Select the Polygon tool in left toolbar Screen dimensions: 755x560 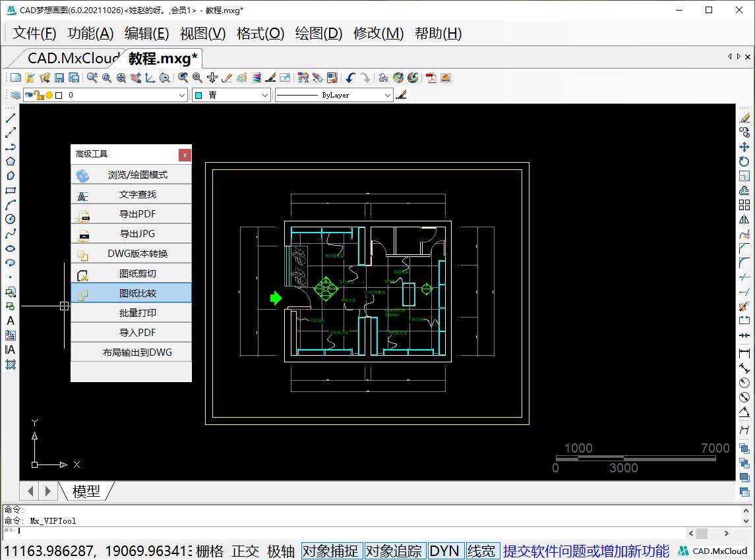click(x=10, y=160)
